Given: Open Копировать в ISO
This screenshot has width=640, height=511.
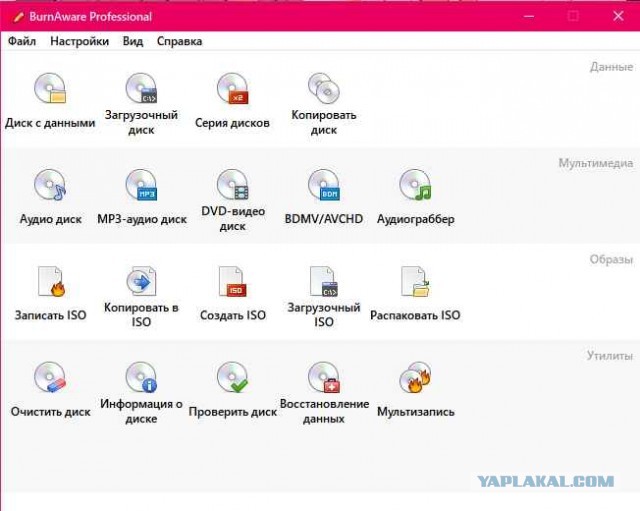Looking at the screenshot, I should click(x=141, y=297).
